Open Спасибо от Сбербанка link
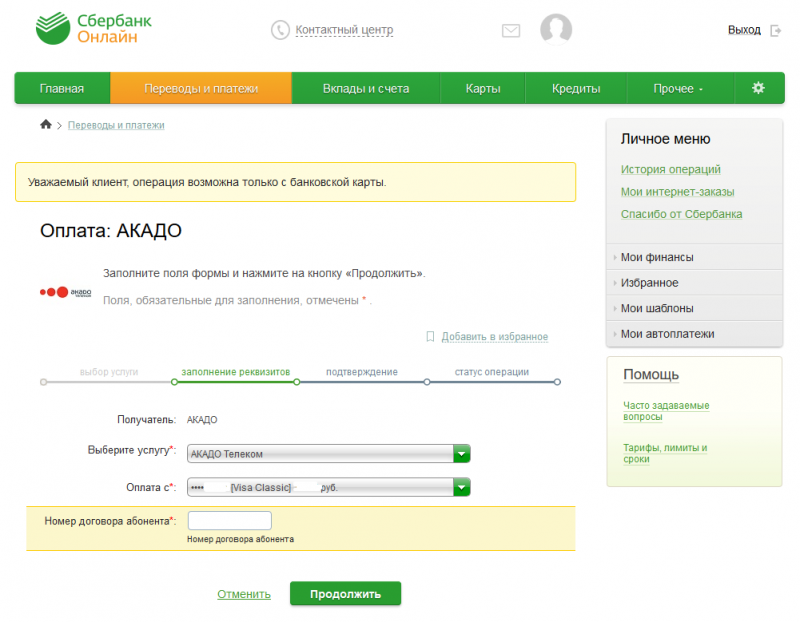This screenshot has height=622, width=800. coord(681,214)
